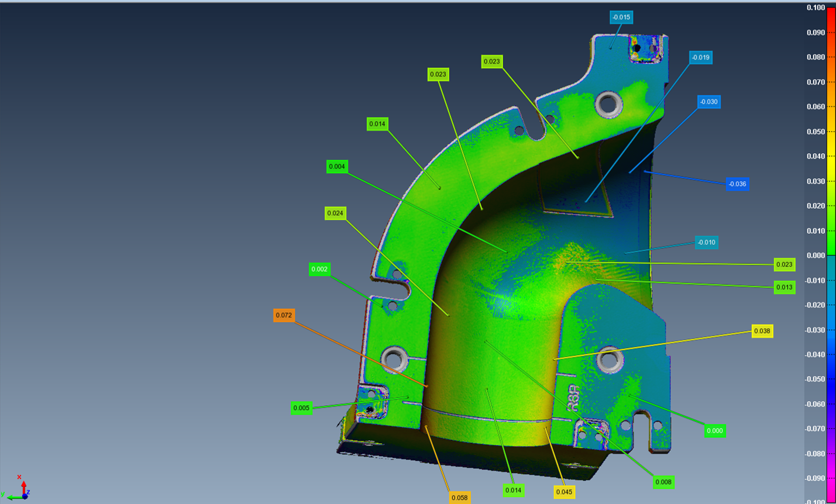
Task: Click the -0.070 value on color scale
Action: tap(814, 429)
